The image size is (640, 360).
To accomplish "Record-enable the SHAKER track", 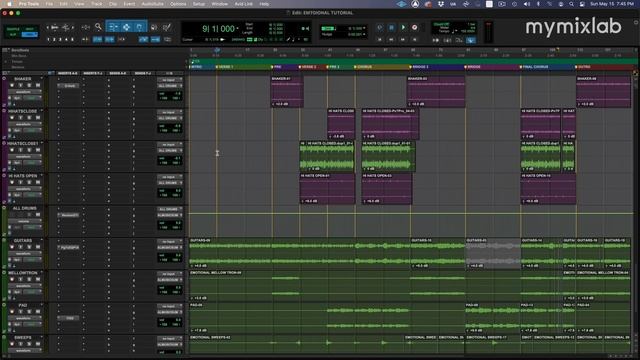I will [x=12, y=85].
